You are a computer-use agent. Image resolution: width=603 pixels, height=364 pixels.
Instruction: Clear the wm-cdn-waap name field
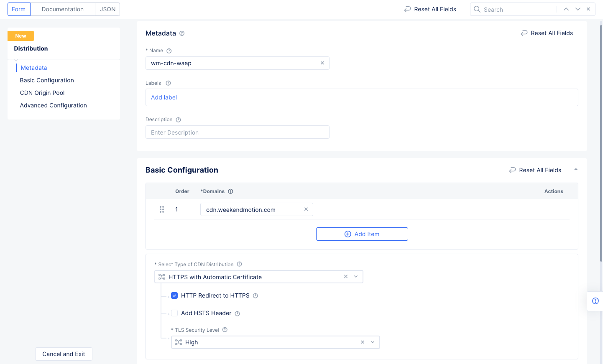[322, 63]
